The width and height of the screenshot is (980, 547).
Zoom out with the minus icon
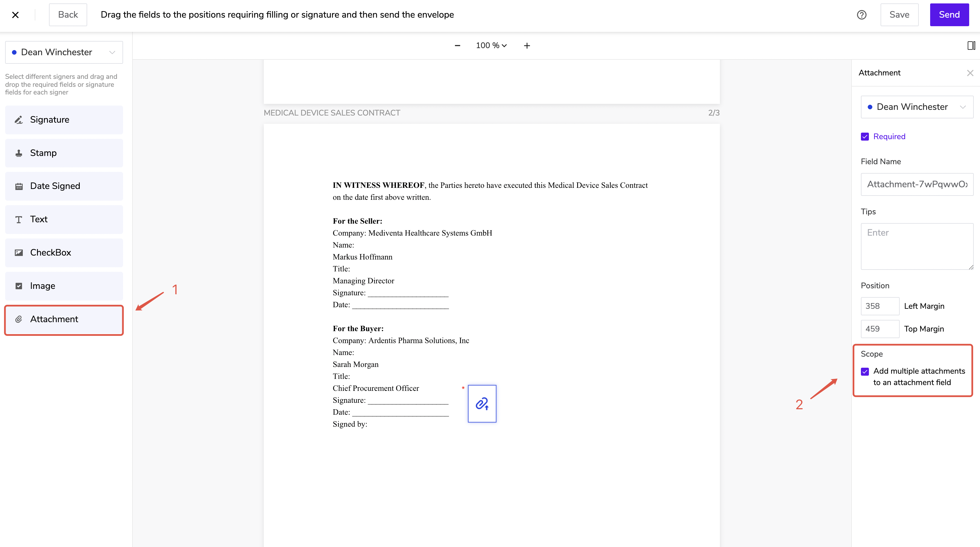point(457,46)
